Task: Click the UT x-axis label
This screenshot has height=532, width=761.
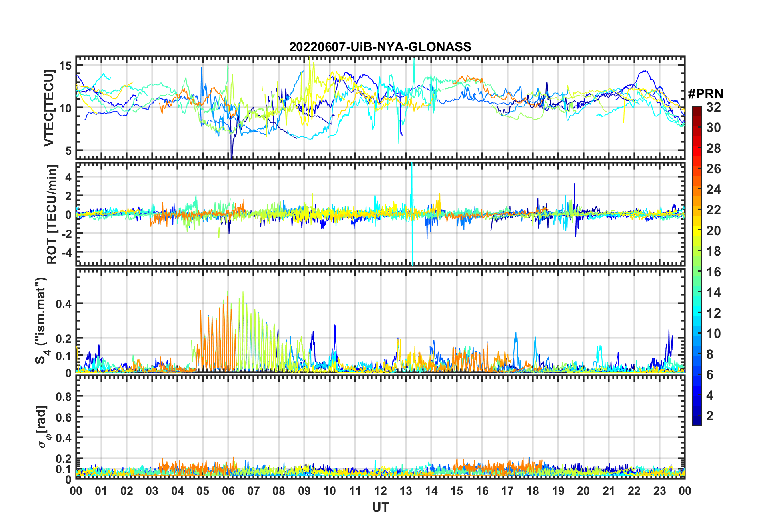Action: coord(380,507)
